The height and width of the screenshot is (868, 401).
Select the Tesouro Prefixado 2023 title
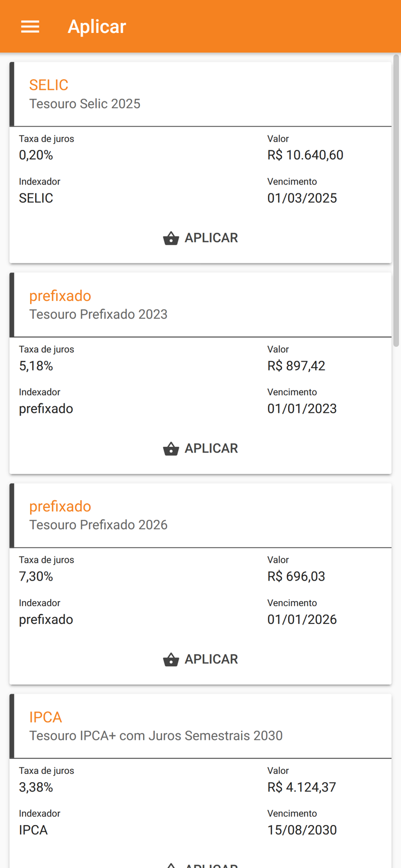click(98, 314)
